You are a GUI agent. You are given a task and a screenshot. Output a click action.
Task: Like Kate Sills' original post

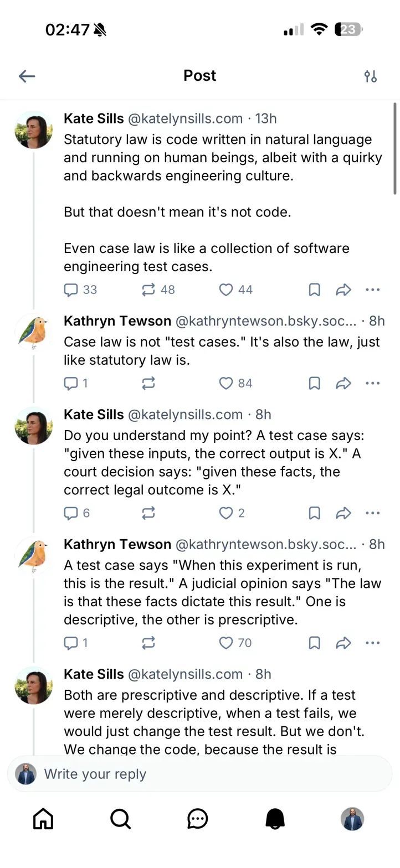[x=226, y=290]
